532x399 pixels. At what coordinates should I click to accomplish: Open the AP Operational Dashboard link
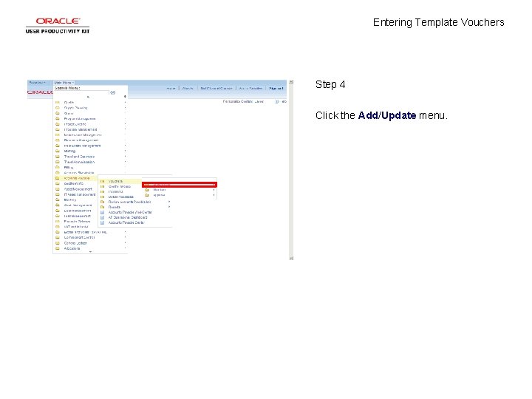pos(128,217)
